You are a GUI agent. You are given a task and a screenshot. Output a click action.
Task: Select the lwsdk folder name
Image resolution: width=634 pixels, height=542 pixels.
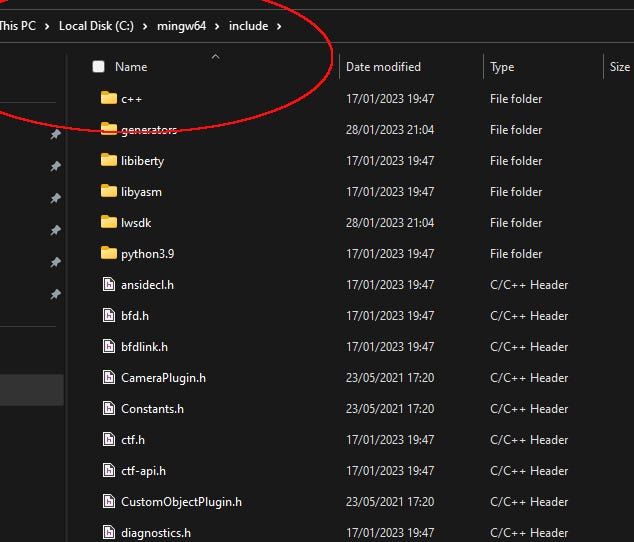click(136, 222)
